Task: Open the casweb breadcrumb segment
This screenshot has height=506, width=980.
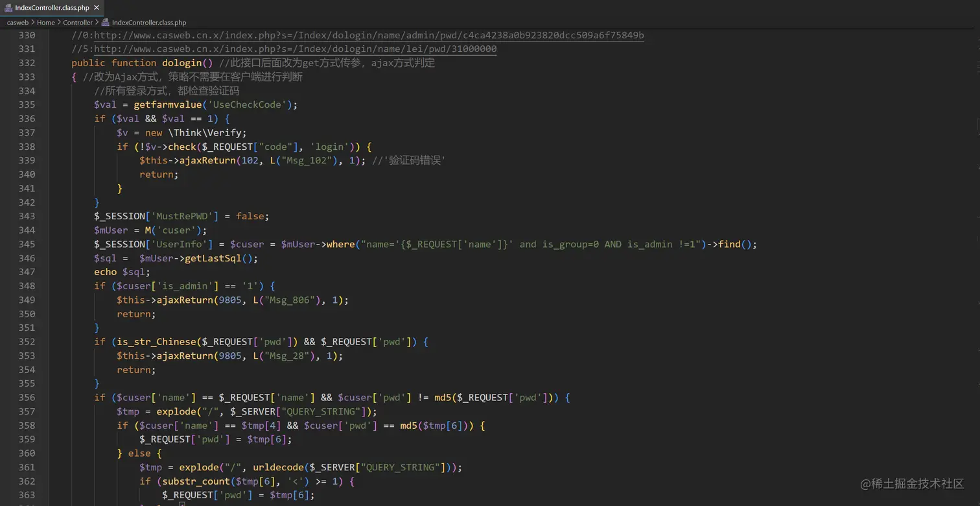Action: 17,22
